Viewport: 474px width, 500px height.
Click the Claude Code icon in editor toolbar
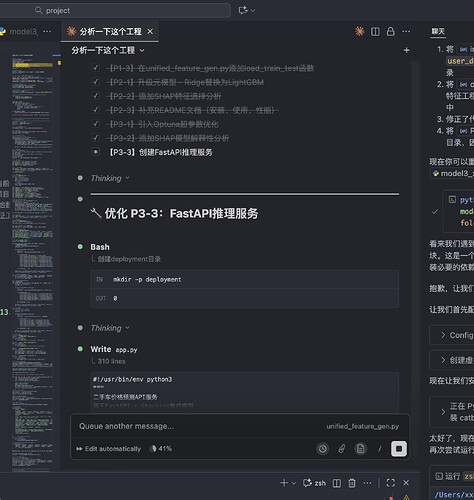tap(359, 31)
